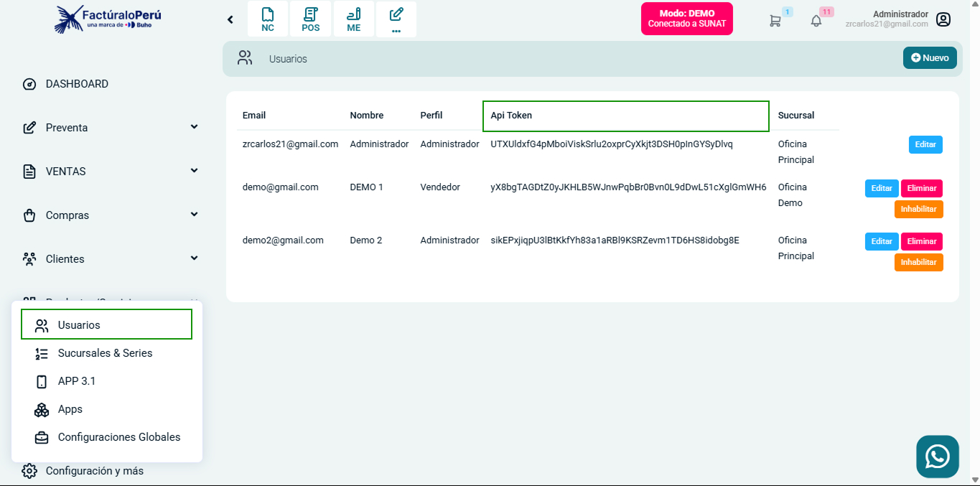Click Modo: DEMO status badge
The image size is (980, 486).
pos(686,19)
